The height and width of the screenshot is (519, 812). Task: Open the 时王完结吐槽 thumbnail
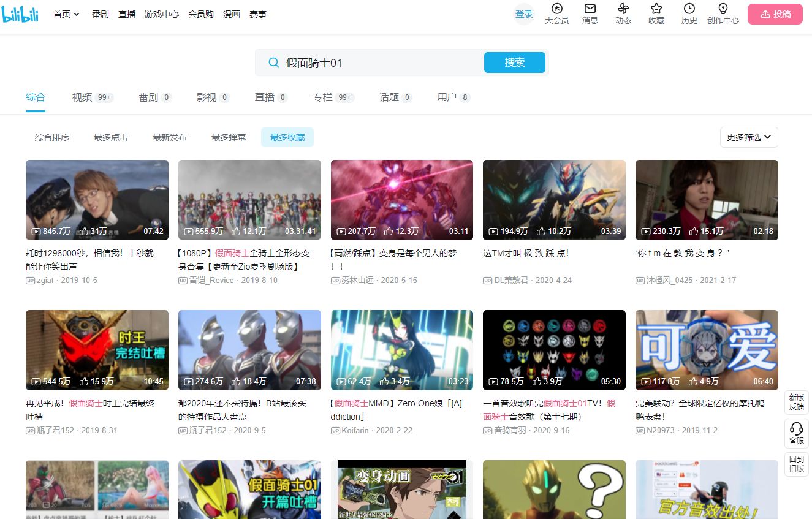[x=97, y=350]
